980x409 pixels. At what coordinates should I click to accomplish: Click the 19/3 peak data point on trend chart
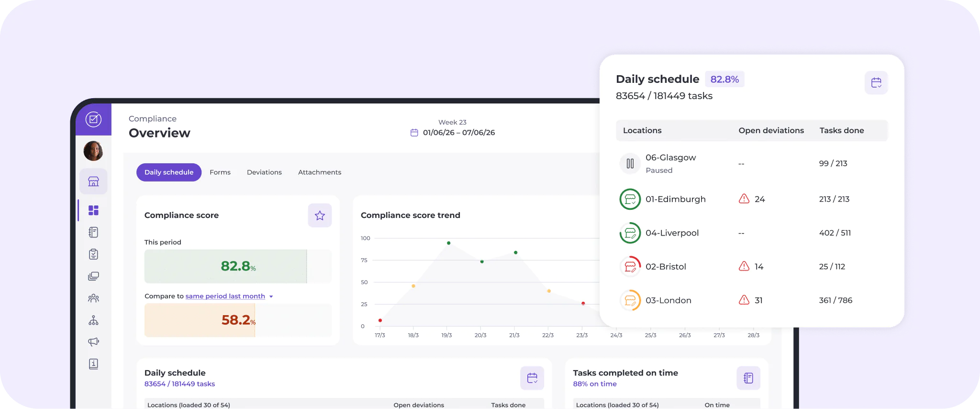pos(448,243)
